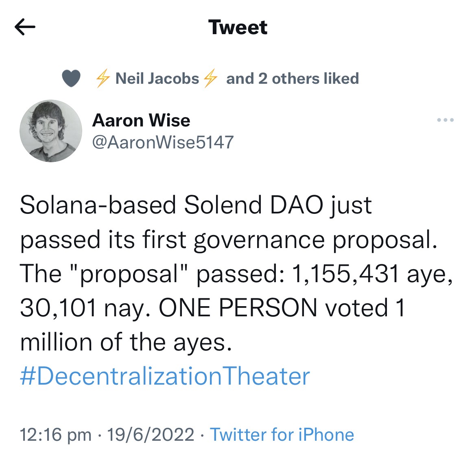
Task: Click Aaron Wise's display name
Action: click(x=141, y=120)
